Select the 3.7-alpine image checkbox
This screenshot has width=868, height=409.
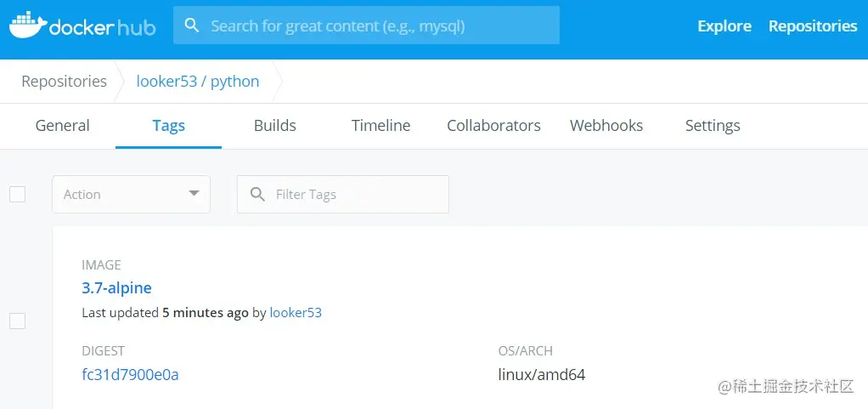click(x=18, y=321)
